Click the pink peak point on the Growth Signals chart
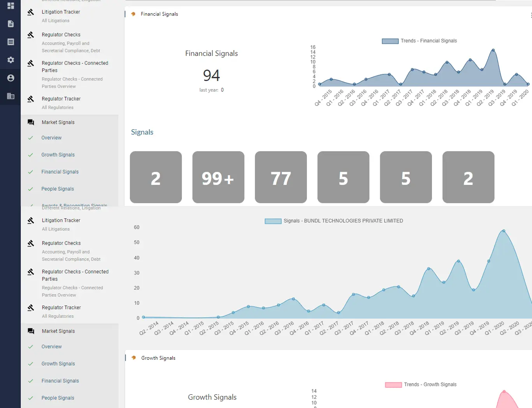Screen dimensions: 532x408 coord(504,391)
